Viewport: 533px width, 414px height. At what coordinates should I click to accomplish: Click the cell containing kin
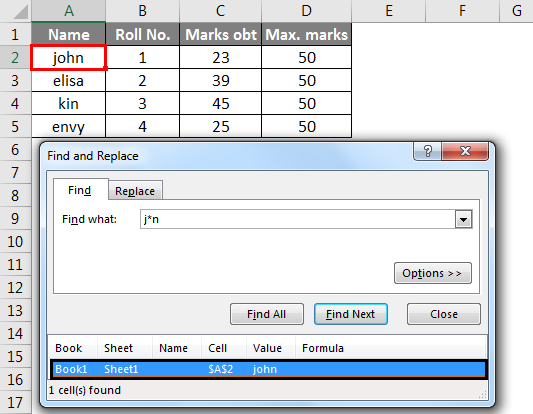(x=69, y=103)
